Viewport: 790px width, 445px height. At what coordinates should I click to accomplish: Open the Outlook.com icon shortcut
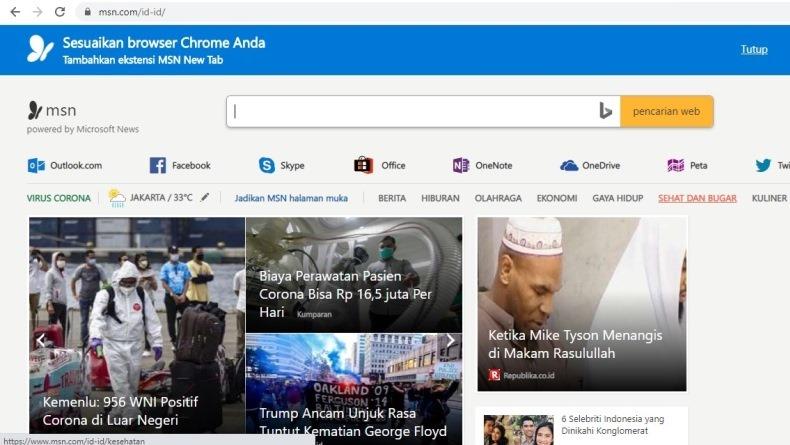click(36, 165)
